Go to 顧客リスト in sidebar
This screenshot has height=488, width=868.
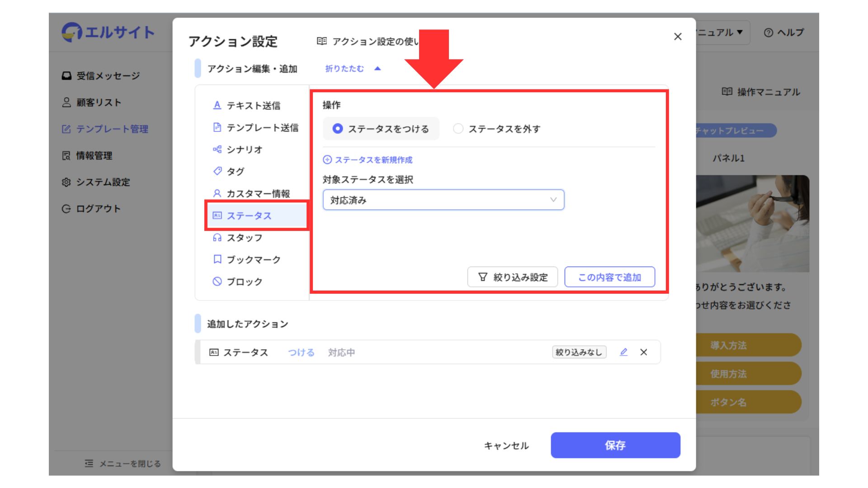[x=99, y=103]
